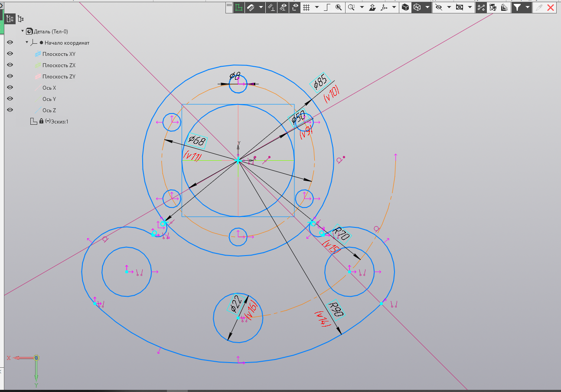Click the ø85 diameter dimension label
561x392 pixels.
coord(320,82)
